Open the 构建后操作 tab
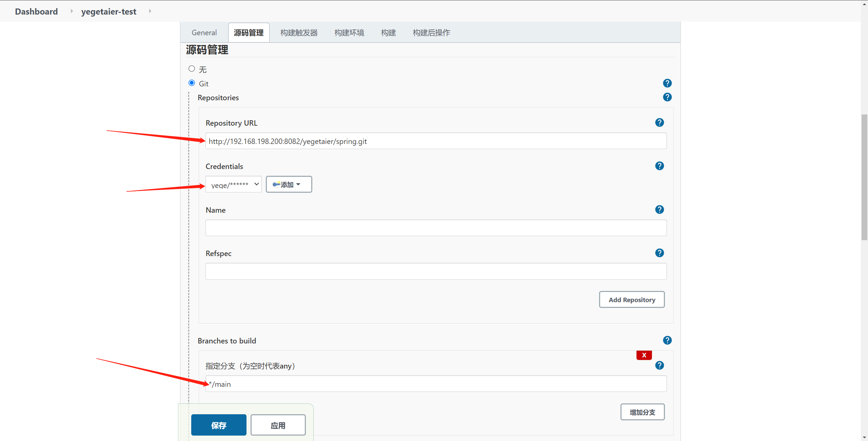Viewport: 868px width, 441px height. [x=431, y=33]
